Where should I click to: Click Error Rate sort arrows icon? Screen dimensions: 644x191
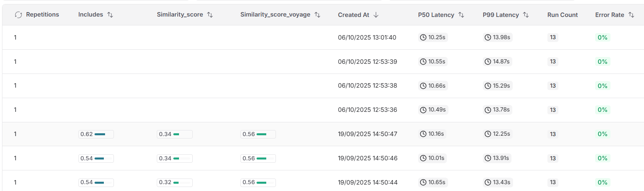point(631,15)
